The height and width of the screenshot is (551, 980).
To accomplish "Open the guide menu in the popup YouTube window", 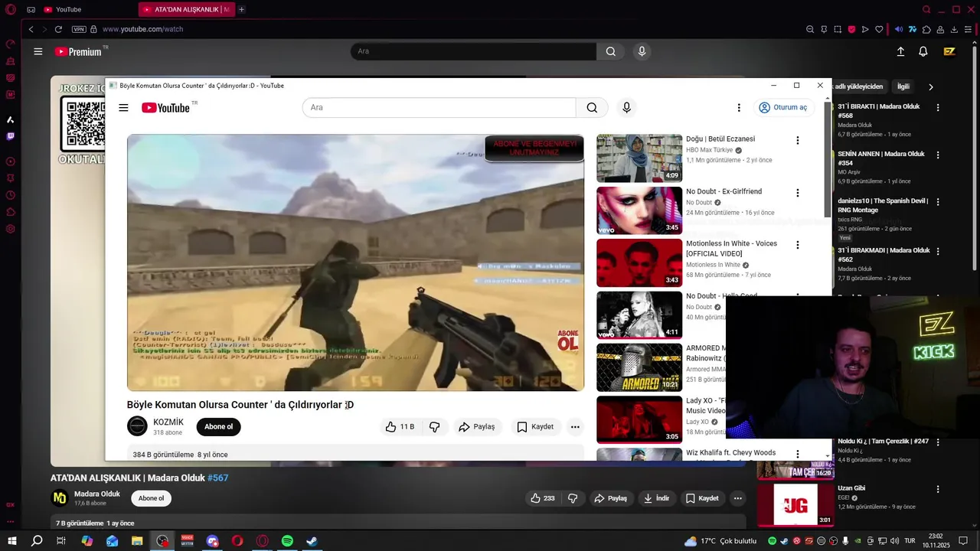I will pyautogui.click(x=123, y=108).
